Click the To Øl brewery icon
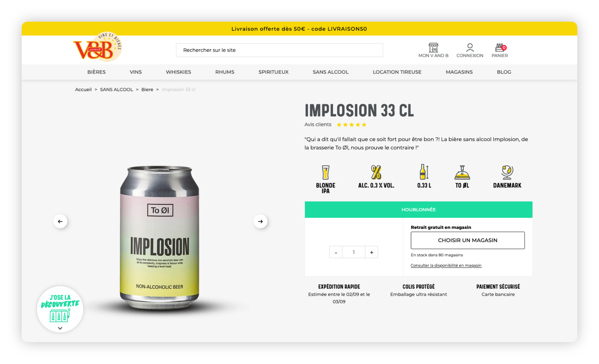 (x=462, y=173)
